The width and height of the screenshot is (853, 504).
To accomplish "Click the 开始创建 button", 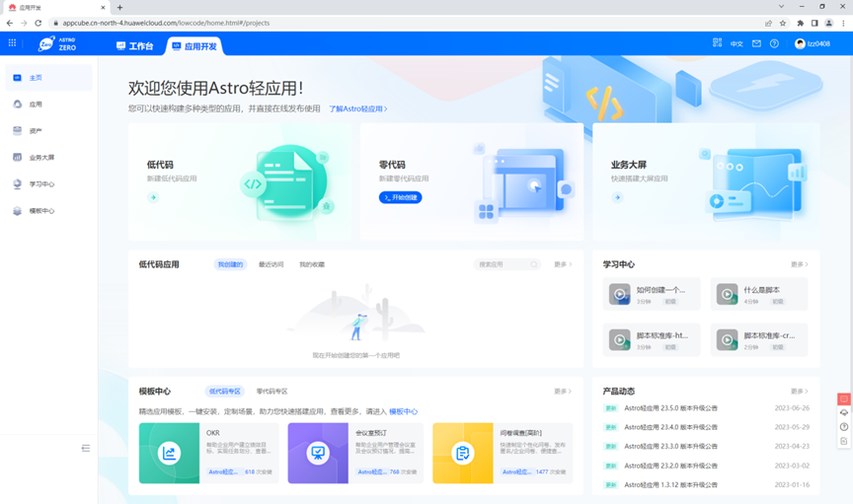I will (401, 197).
